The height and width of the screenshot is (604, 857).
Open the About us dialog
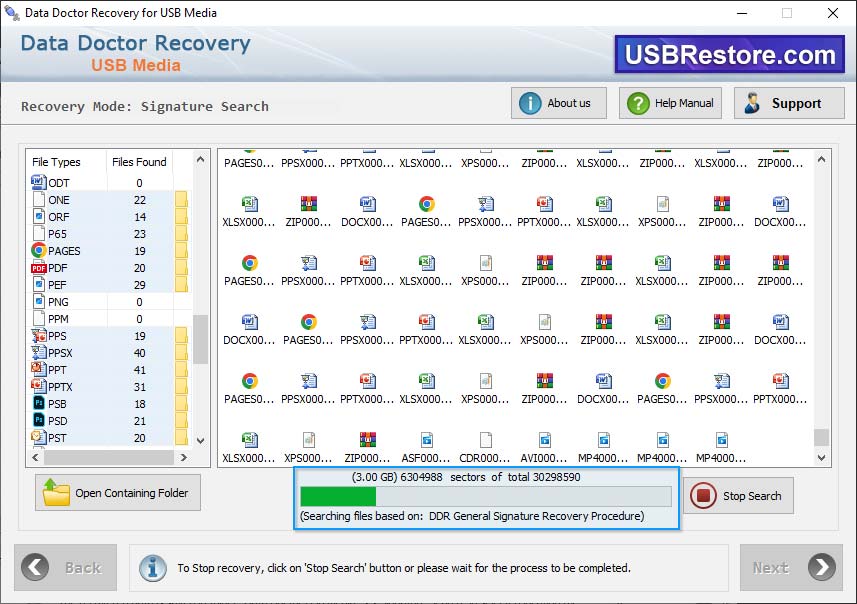coord(559,103)
